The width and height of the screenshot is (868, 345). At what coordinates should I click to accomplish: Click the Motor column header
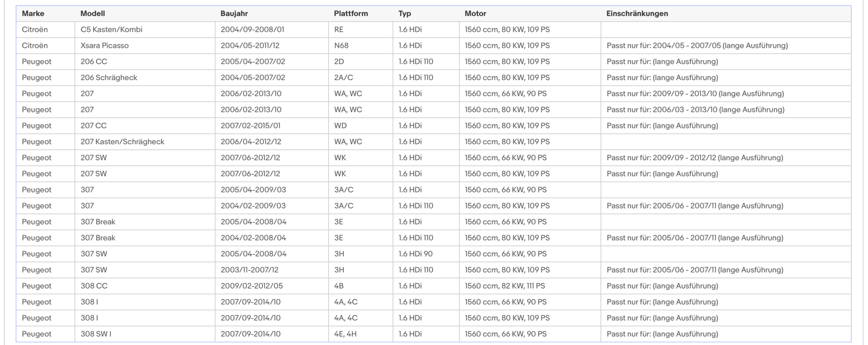[x=530, y=14]
